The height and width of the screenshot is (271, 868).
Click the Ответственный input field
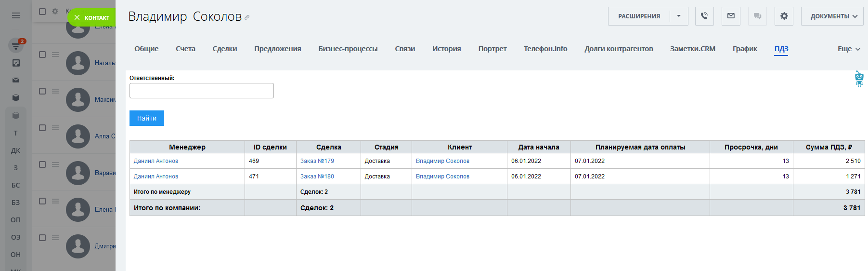point(202,91)
